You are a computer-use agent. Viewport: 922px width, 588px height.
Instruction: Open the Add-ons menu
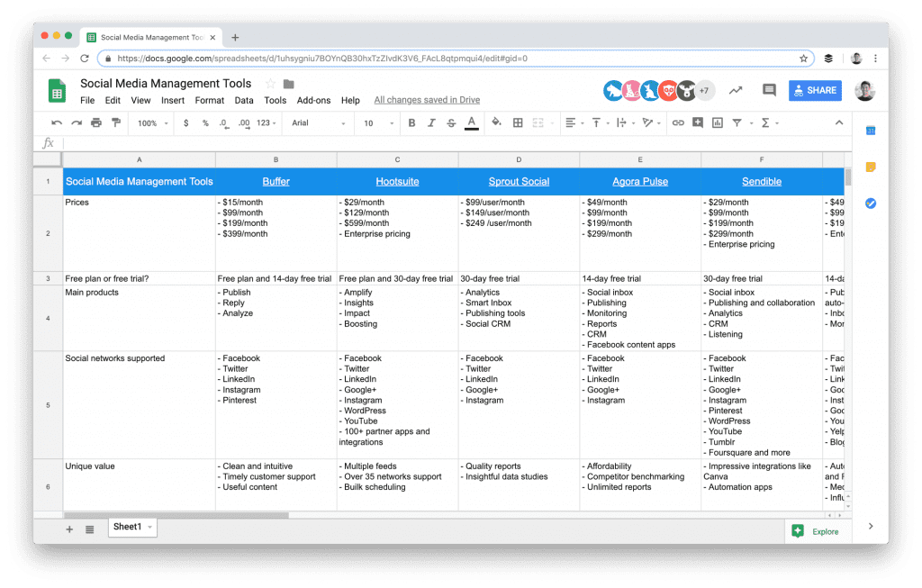coord(313,101)
